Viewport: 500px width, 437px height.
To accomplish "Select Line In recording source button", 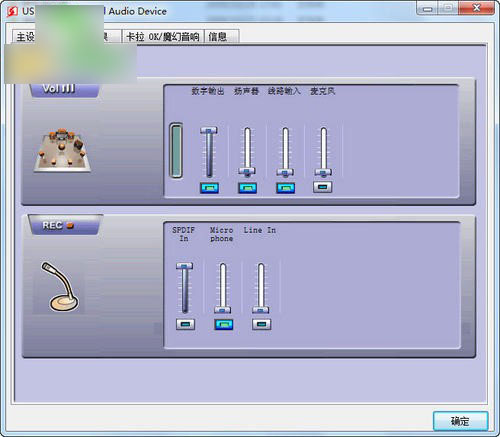I will coord(262,324).
